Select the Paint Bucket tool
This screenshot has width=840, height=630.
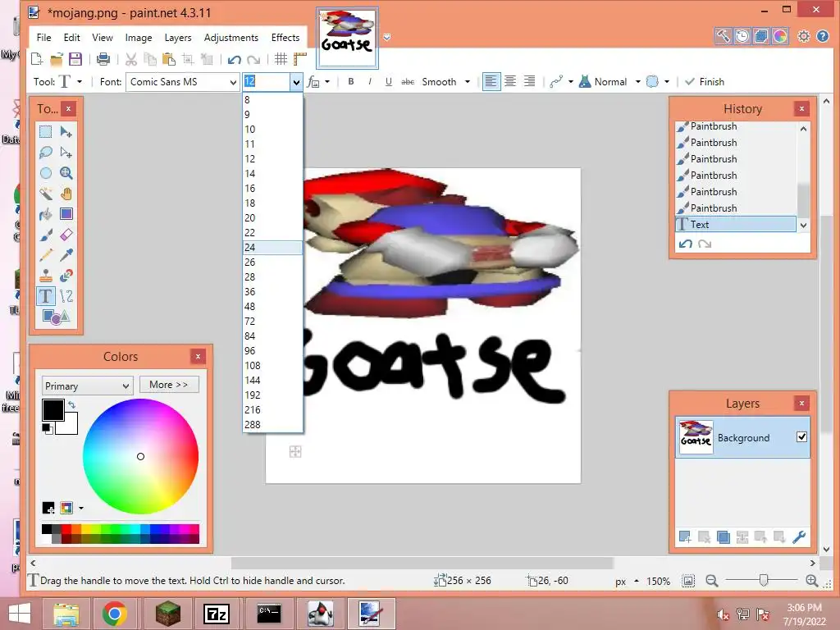coord(46,214)
